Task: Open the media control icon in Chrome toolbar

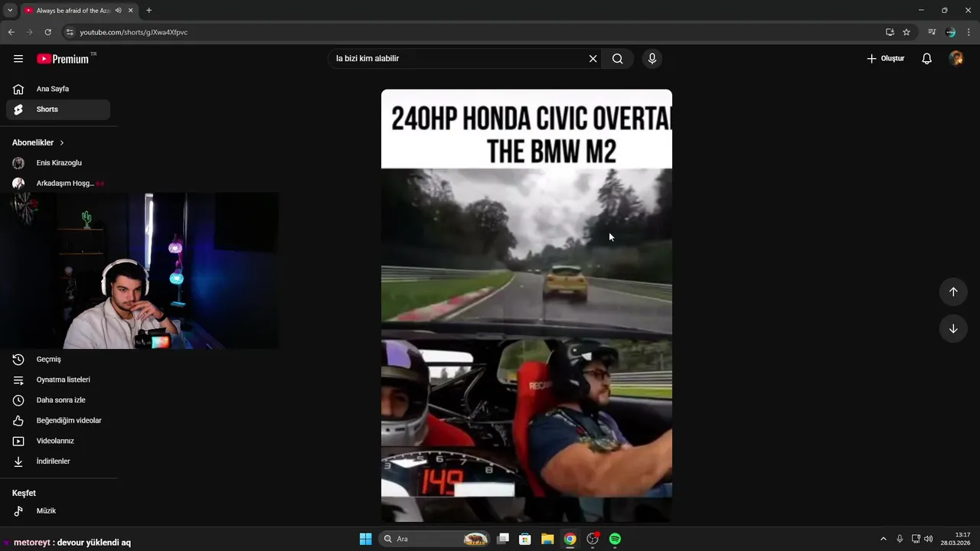Action: [932, 32]
